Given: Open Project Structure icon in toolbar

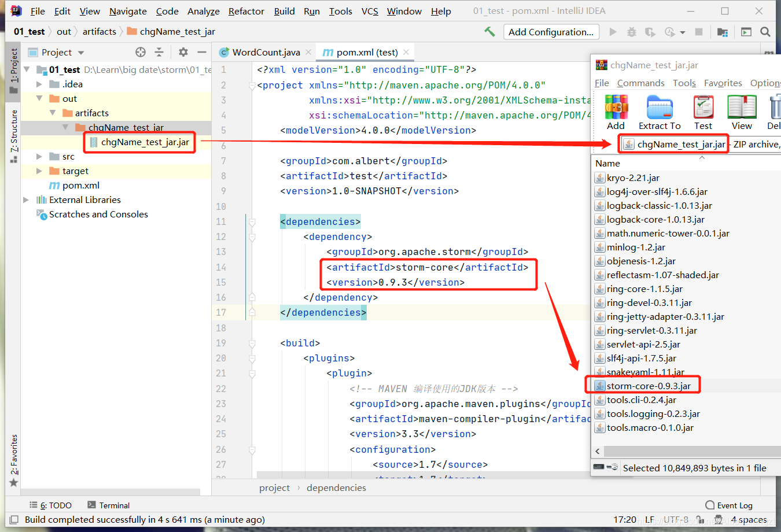Looking at the screenshot, I should point(723,32).
